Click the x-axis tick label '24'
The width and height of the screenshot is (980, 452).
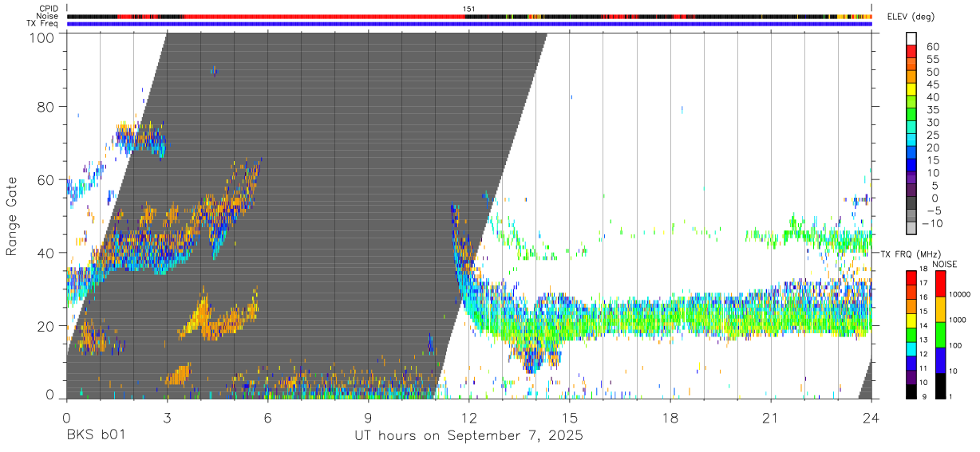[871, 418]
